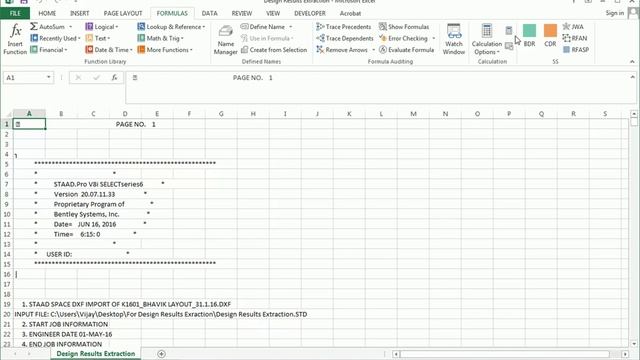This screenshot has height=360, width=640.
Task: Click Sign in link
Action: coord(615,13)
